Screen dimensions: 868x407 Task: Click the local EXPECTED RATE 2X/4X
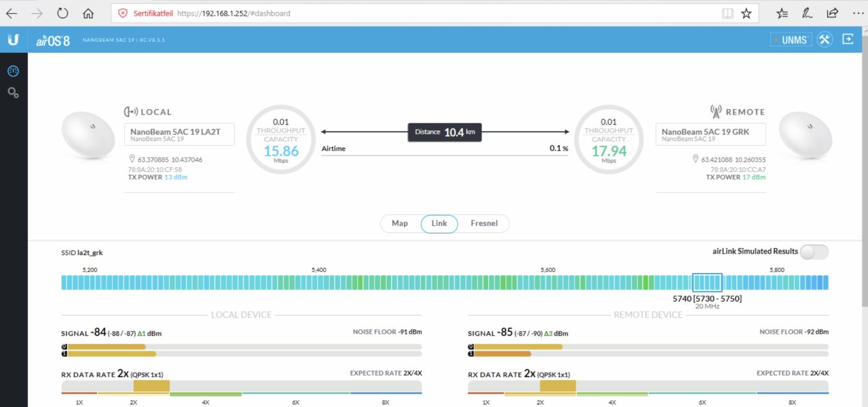[386, 373]
